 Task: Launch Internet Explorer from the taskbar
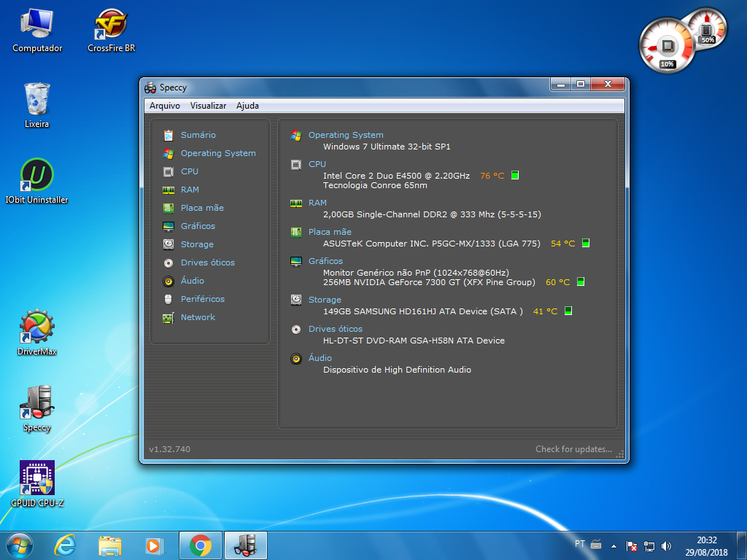[65, 545]
